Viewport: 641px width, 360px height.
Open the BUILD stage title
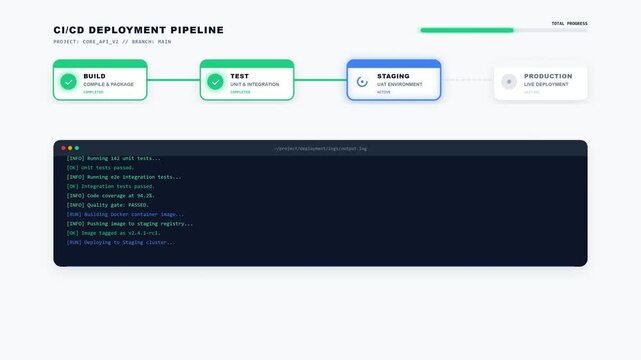pyautogui.click(x=94, y=76)
